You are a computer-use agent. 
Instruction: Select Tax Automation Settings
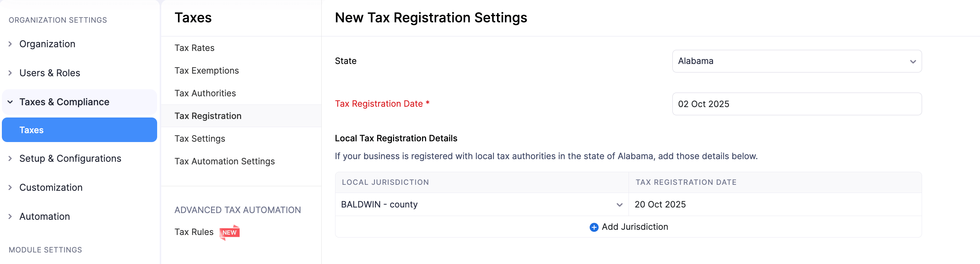(224, 161)
